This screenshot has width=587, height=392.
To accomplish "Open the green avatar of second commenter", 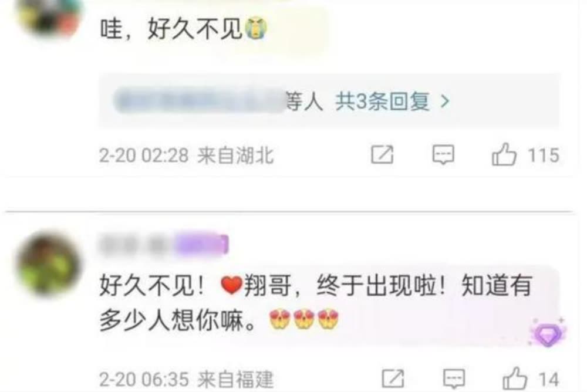I will [49, 263].
